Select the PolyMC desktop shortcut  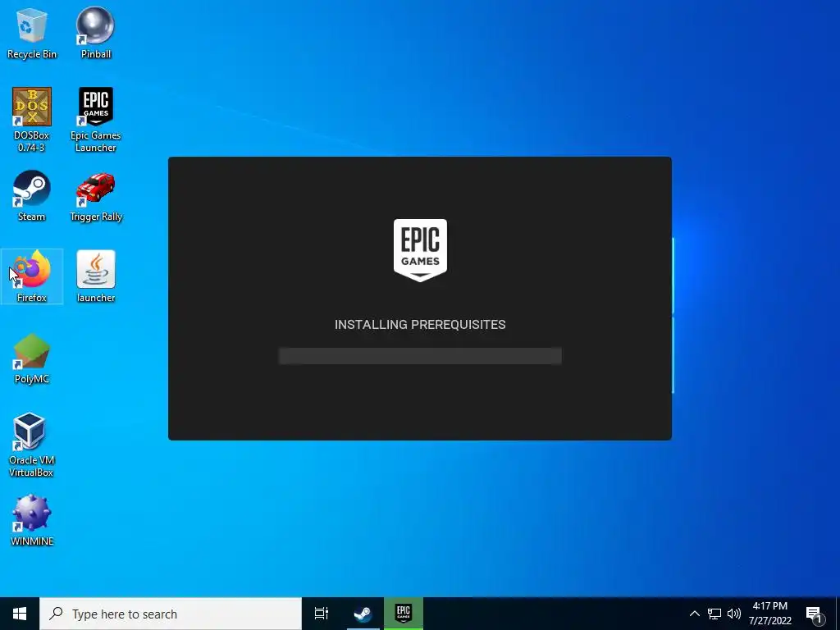(x=32, y=359)
